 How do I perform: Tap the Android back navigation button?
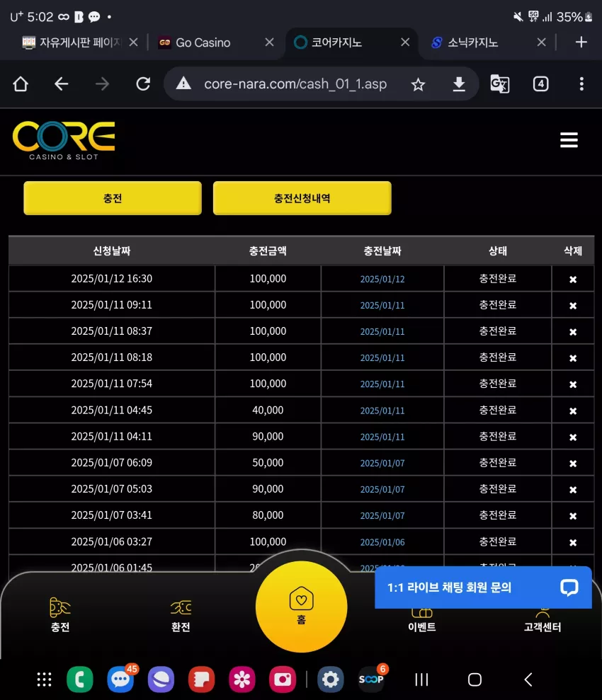[528, 679]
